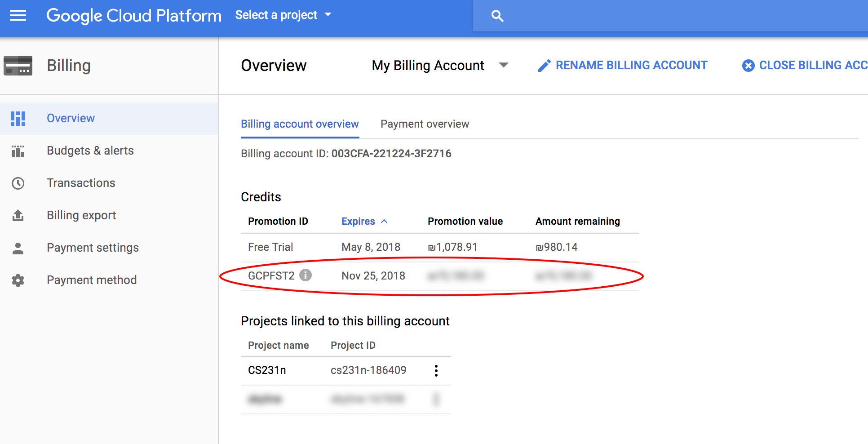868x444 pixels.
Task: Click Projects linked to this billing account heading
Action: pyautogui.click(x=345, y=321)
